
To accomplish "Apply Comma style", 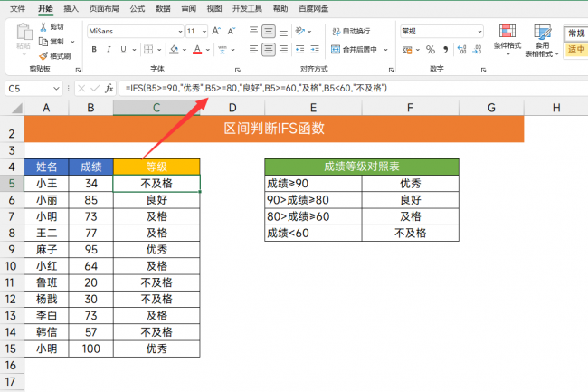I will 445,50.
